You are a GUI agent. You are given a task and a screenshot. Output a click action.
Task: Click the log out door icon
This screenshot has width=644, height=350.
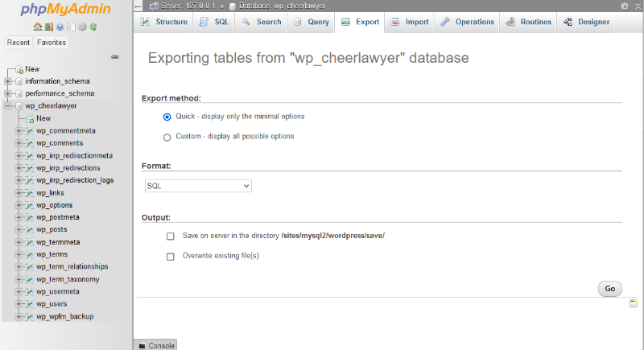coord(48,27)
